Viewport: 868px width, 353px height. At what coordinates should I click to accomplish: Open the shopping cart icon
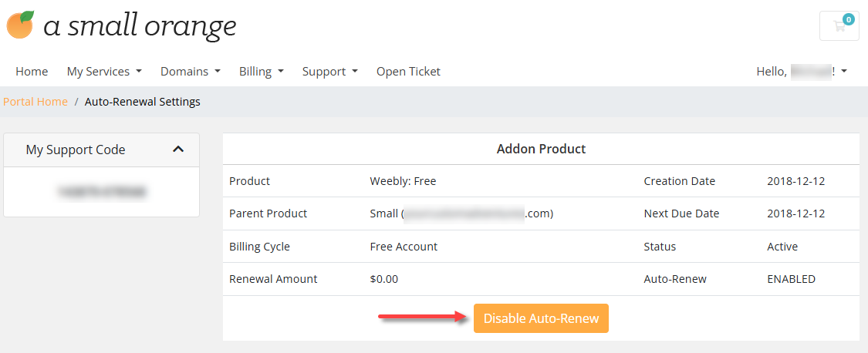(x=839, y=25)
